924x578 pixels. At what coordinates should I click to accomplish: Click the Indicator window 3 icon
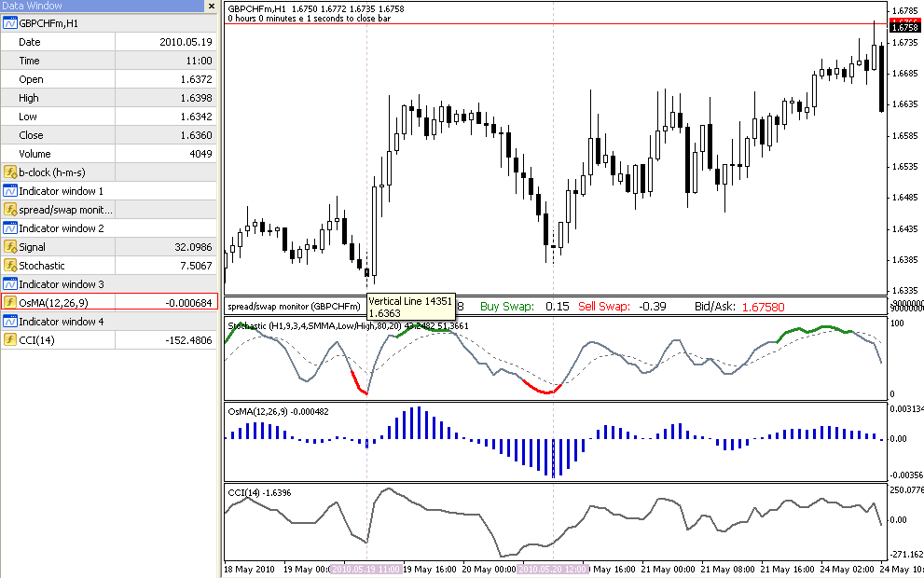coord(10,284)
